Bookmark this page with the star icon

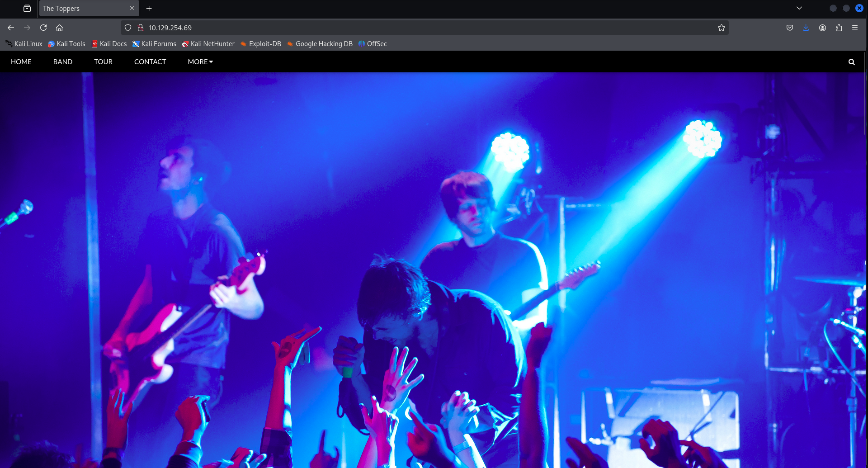[721, 28]
